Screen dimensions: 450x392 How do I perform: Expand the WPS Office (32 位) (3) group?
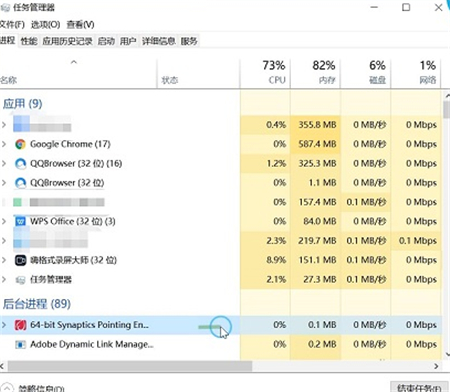coord(4,222)
